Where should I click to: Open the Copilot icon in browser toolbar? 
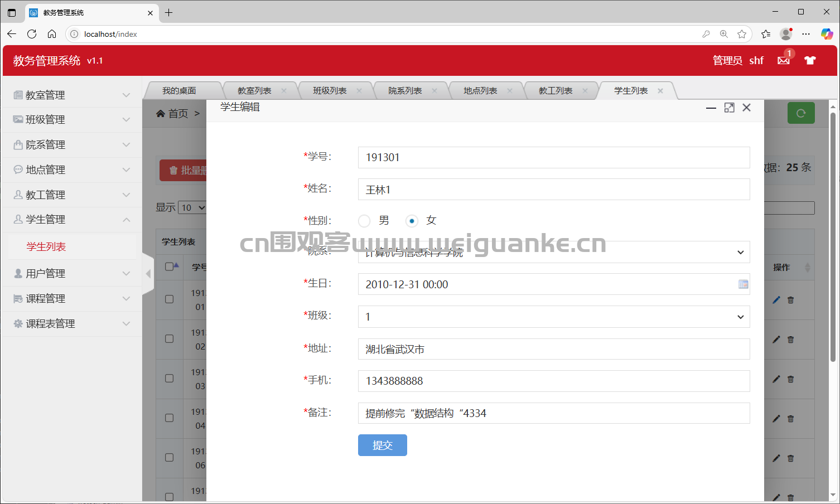pos(827,34)
